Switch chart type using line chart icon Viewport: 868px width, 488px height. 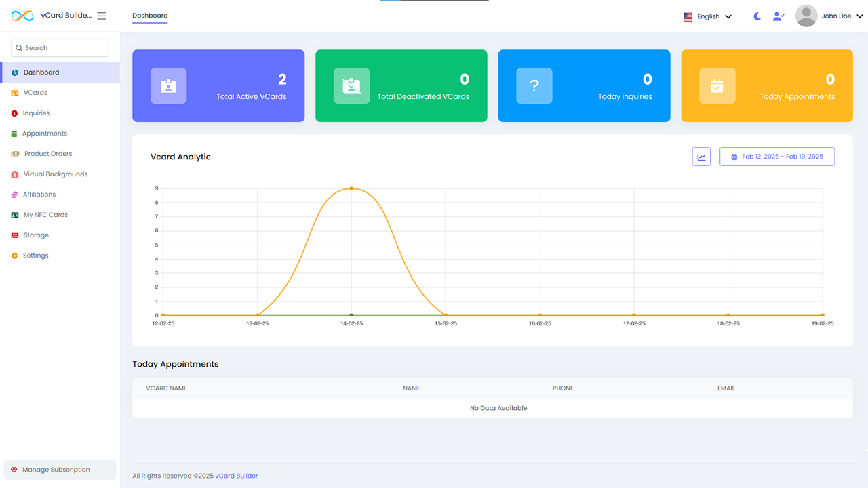[701, 157]
